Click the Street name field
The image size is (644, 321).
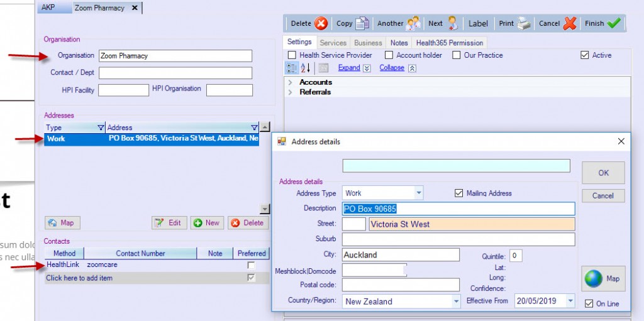[472, 224]
